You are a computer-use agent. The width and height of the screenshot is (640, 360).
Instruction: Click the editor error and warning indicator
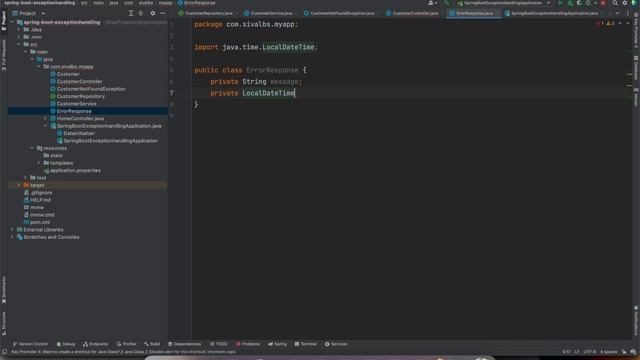606,24
